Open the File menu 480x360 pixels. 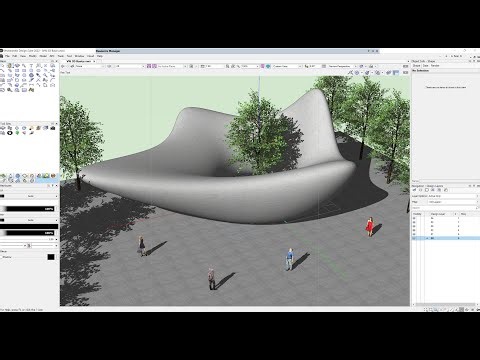[7, 56]
